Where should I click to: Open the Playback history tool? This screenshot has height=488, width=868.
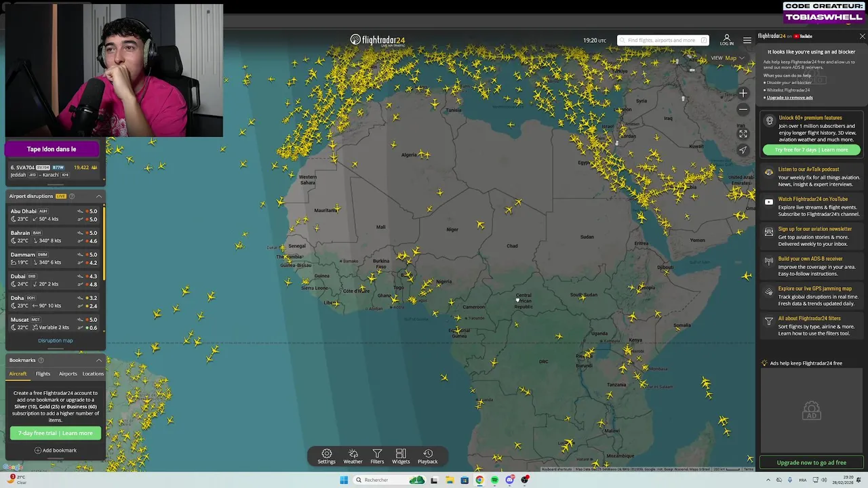point(427,456)
